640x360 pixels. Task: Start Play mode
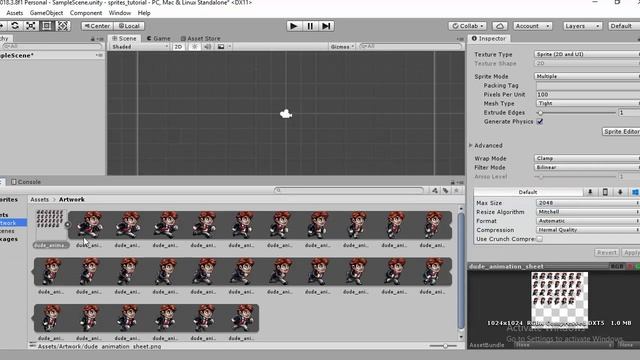pyautogui.click(x=293, y=26)
